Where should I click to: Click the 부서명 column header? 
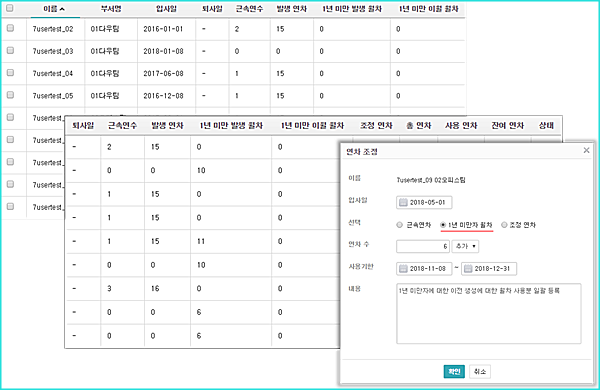click(111, 9)
